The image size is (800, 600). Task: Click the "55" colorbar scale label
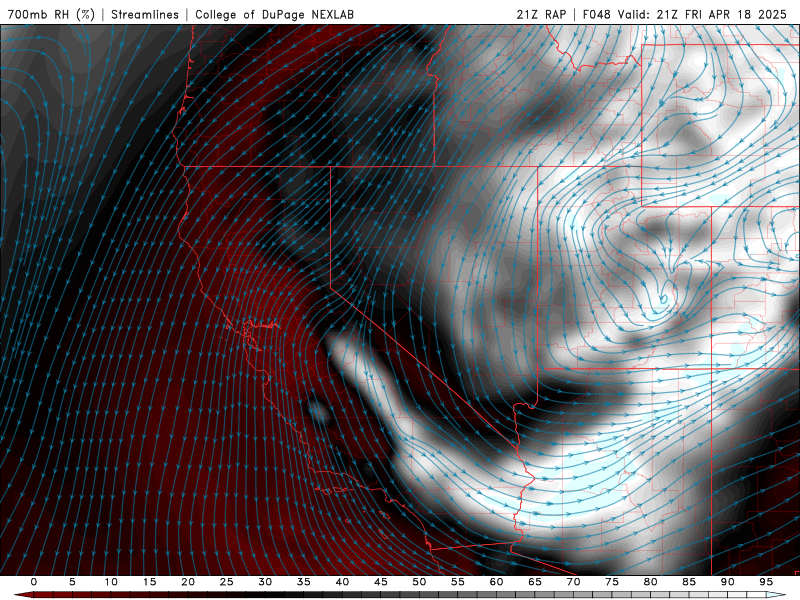pos(458,582)
